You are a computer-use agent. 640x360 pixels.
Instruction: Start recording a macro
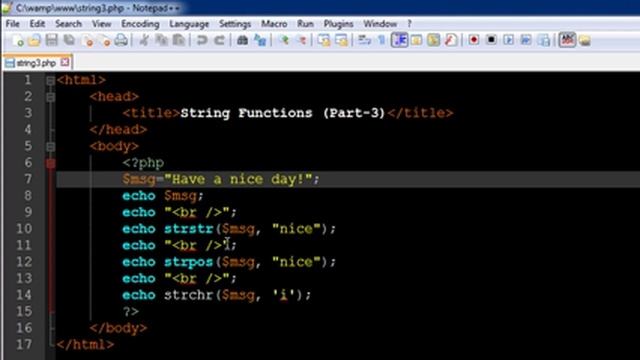(474, 40)
